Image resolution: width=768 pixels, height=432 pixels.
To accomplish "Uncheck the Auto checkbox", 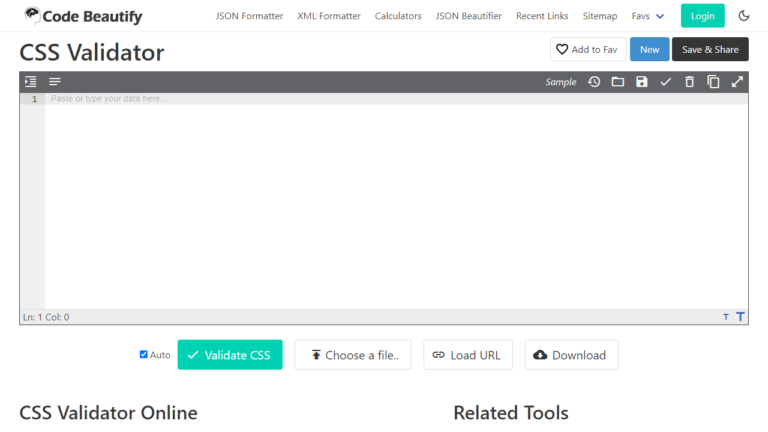I will coord(144,354).
